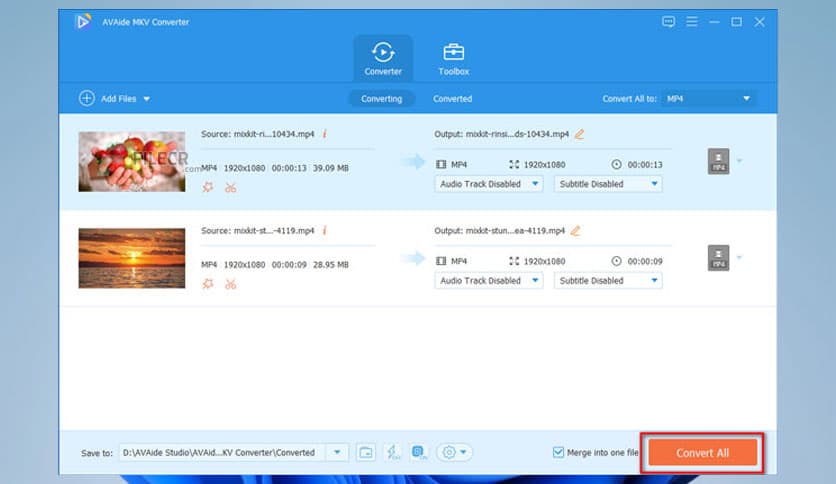The width and height of the screenshot is (836, 484).
Task: Click the Save to path field
Action: 223,453
